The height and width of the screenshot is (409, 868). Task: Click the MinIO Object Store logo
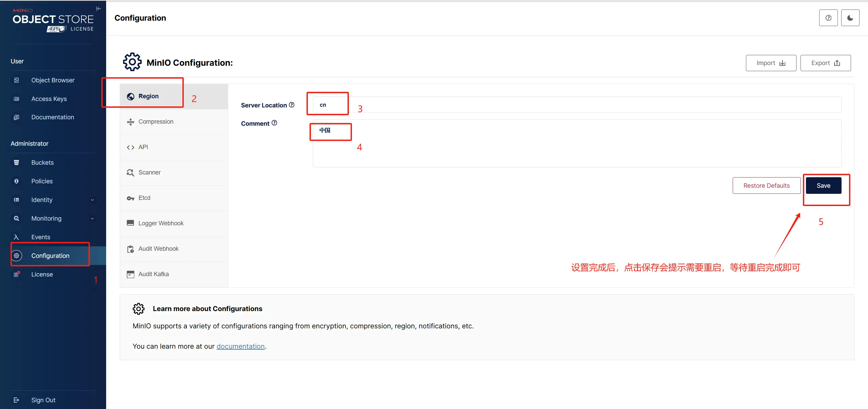tap(53, 20)
